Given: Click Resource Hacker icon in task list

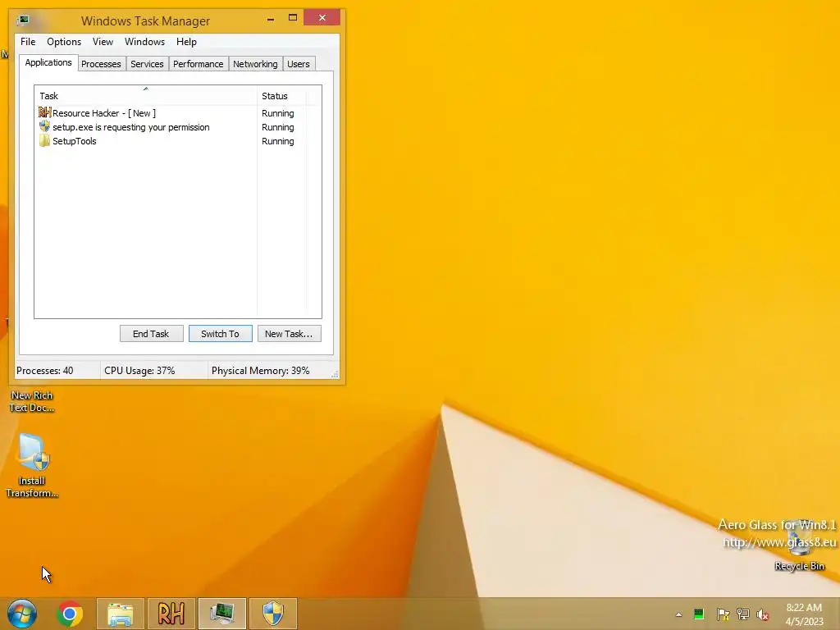Looking at the screenshot, I should coord(44,112).
